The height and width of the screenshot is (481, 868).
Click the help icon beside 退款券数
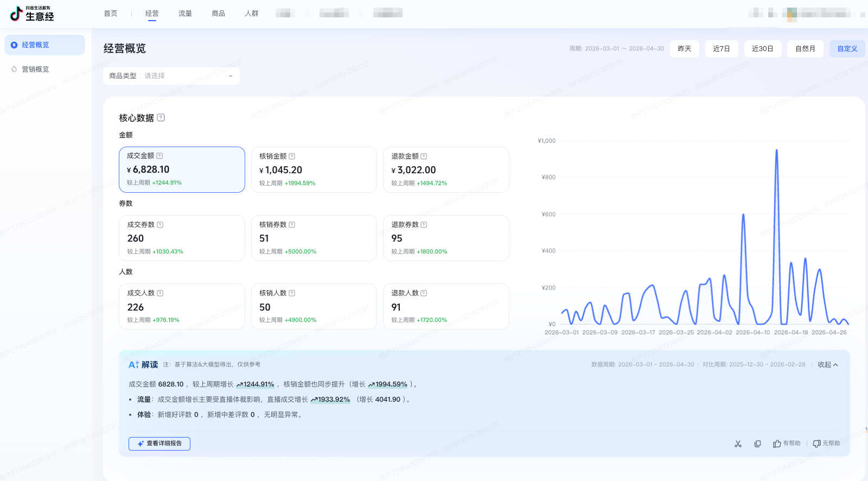pos(424,225)
